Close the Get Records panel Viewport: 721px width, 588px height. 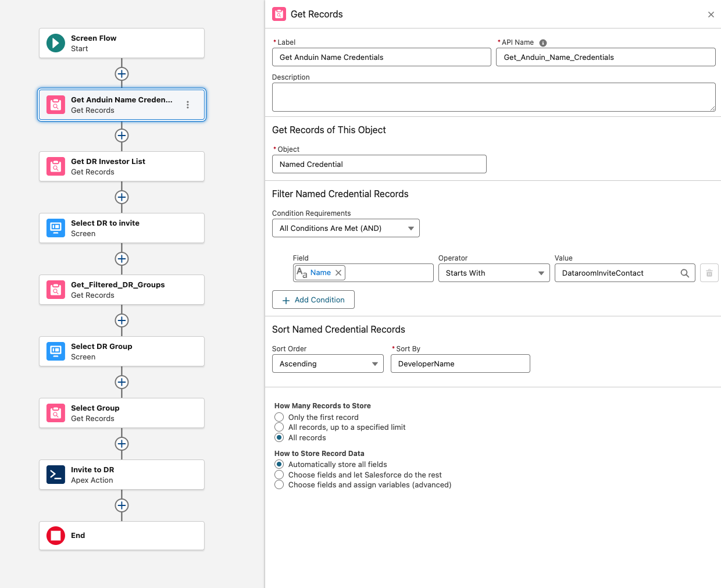(x=711, y=15)
